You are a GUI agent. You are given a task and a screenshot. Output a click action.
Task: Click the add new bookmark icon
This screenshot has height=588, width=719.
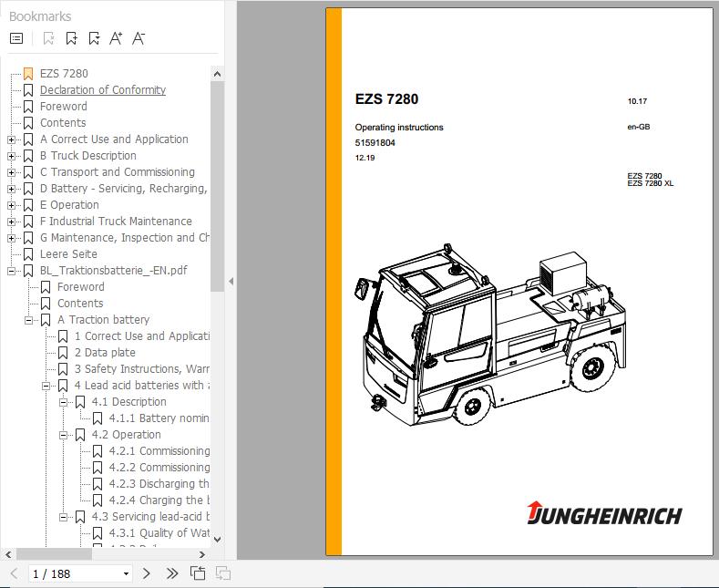(71, 38)
